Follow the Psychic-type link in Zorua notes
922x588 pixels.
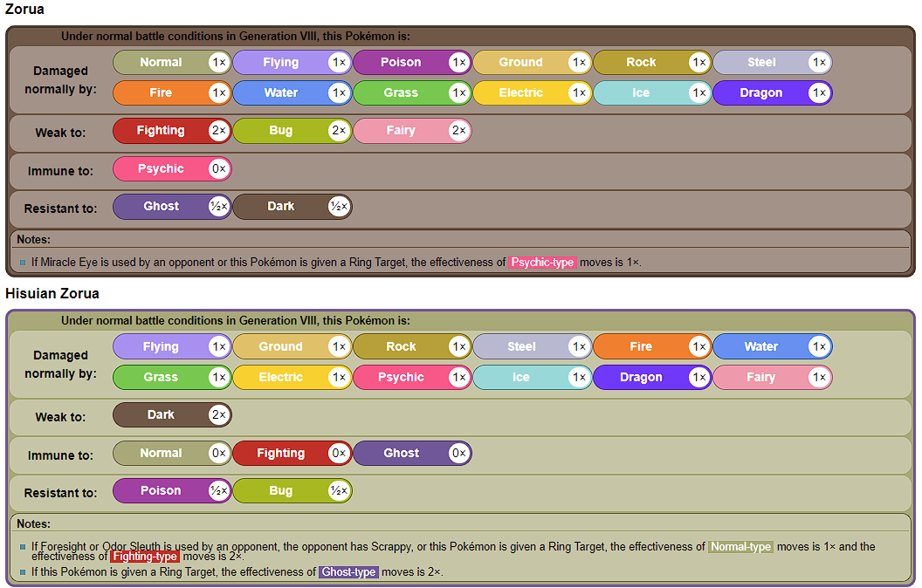coord(542,263)
